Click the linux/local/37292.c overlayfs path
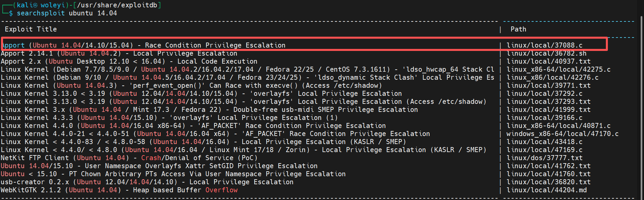The width and height of the screenshot is (644, 200). coord(544,94)
